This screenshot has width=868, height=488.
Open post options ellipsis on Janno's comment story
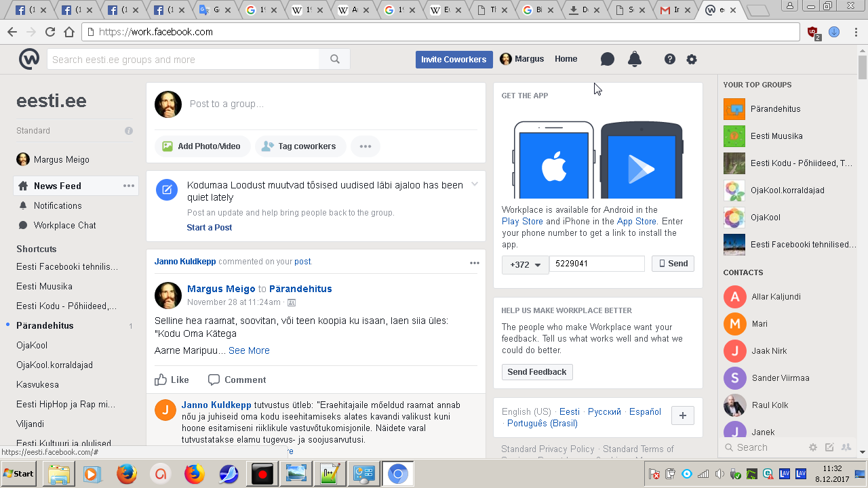[x=475, y=263]
